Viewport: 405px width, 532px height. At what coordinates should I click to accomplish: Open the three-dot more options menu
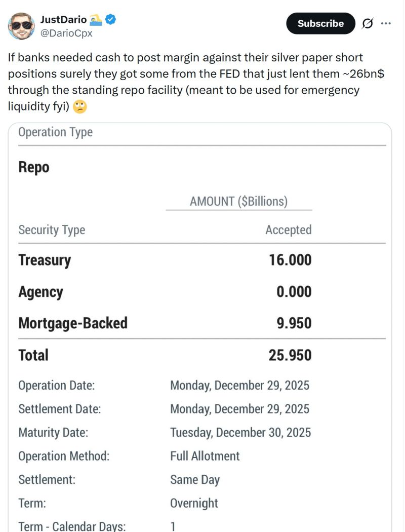click(385, 23)
